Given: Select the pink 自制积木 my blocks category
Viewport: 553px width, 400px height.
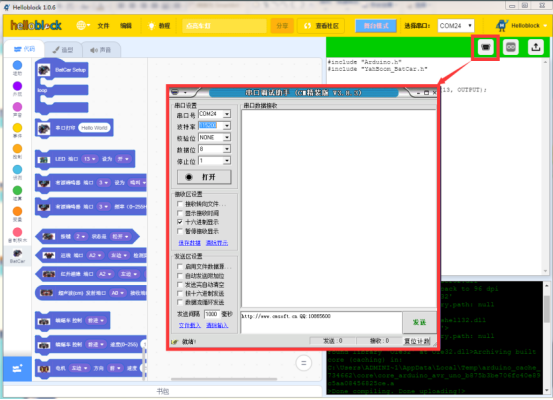Looking at the screenshot, I should coord(17,235).
